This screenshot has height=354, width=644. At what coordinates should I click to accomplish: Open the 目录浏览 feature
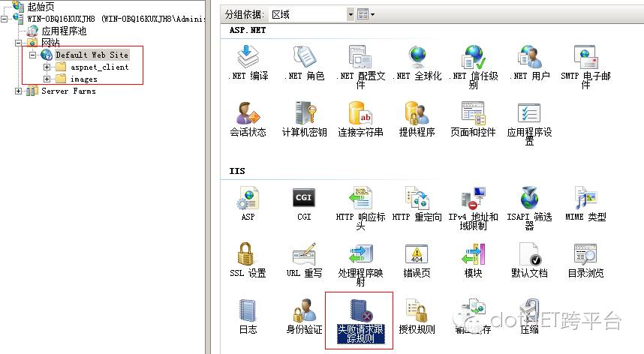(585, 260)
